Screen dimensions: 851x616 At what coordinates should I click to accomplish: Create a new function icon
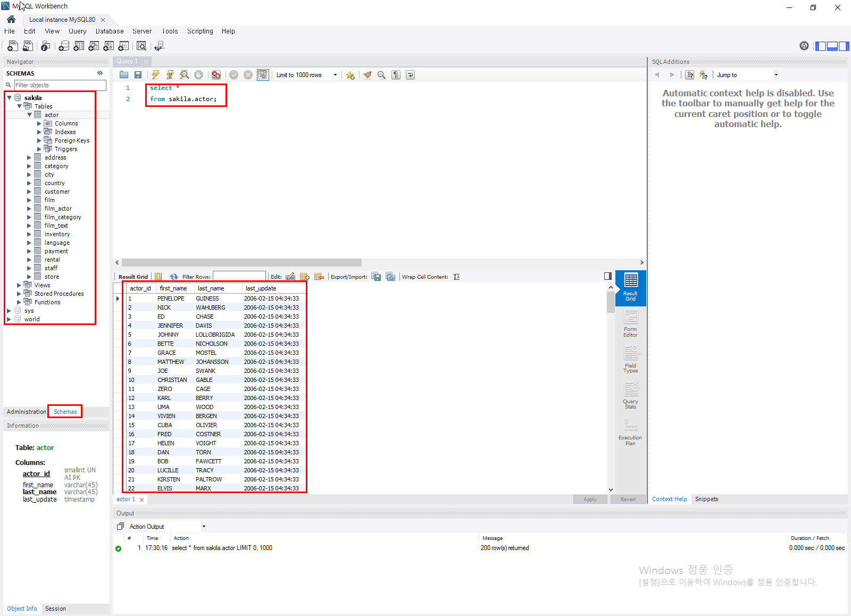[123, 46]
